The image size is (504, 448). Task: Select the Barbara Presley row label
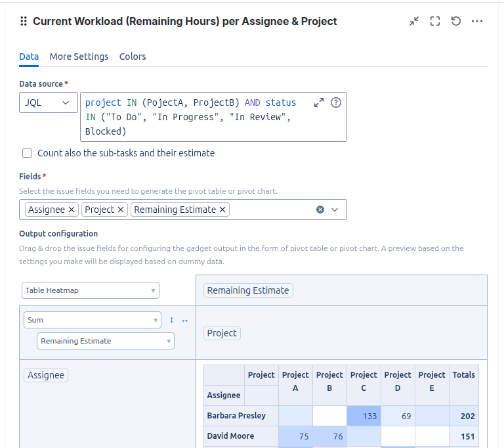[x=241, y=416]
